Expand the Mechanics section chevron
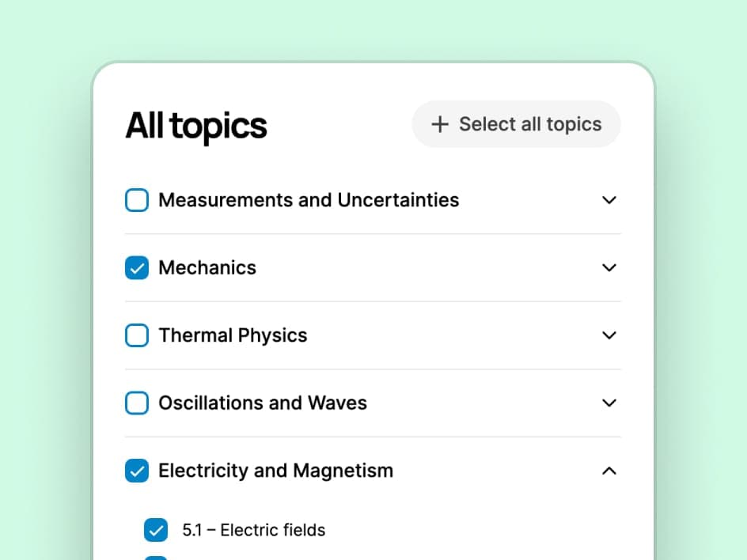This screenshot has height=560, width=747. 609,268
